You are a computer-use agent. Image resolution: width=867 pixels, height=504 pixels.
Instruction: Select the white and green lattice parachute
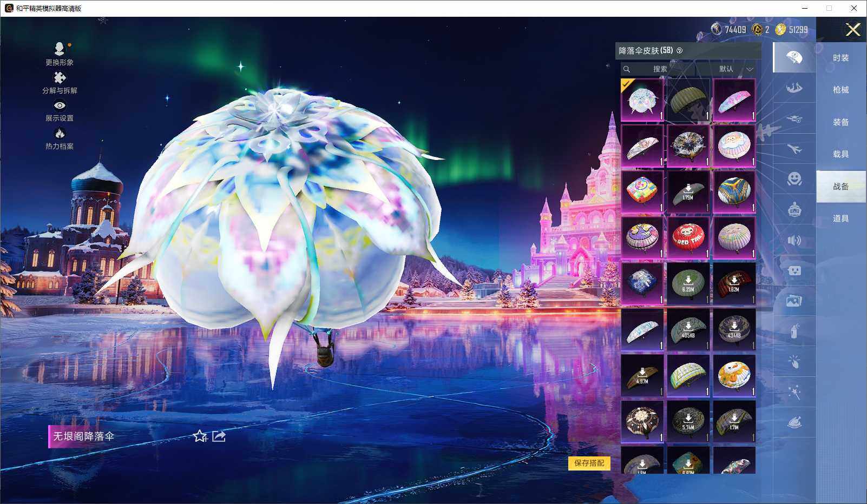click(688, 376)
